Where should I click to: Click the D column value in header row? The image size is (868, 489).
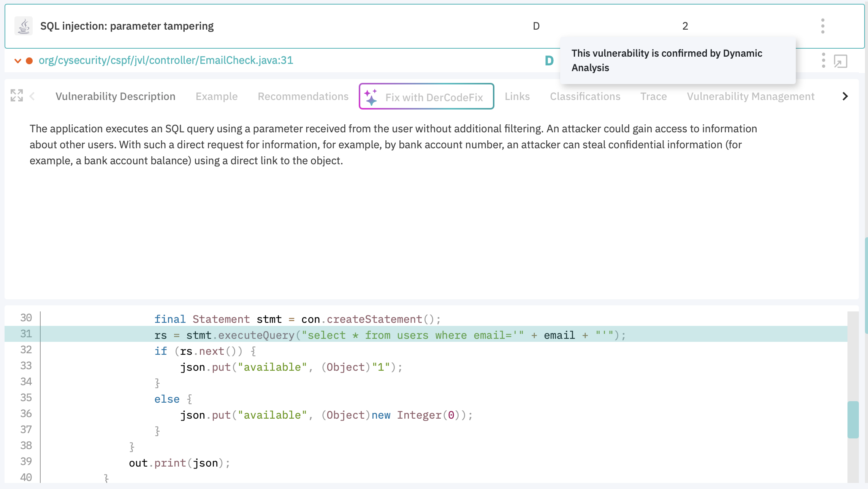tap(536, 26)
